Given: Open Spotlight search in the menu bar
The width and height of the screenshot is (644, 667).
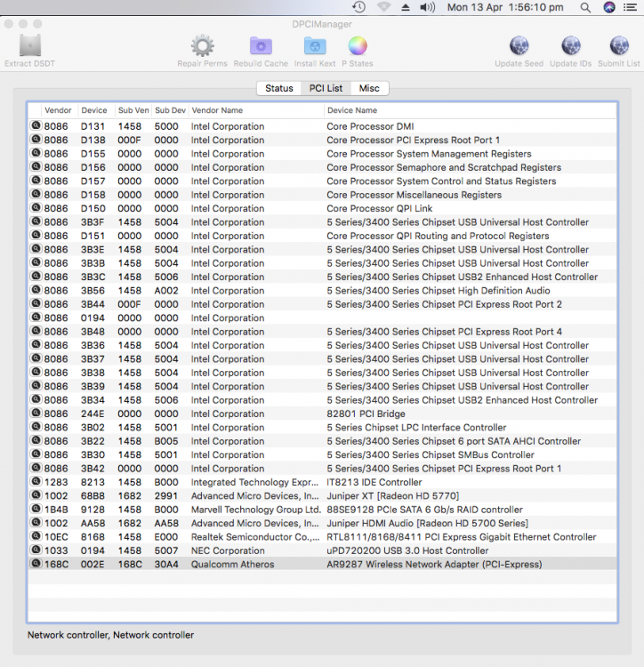Looking at the screenshot, I should pyautogui.click(x=585, y=7).
